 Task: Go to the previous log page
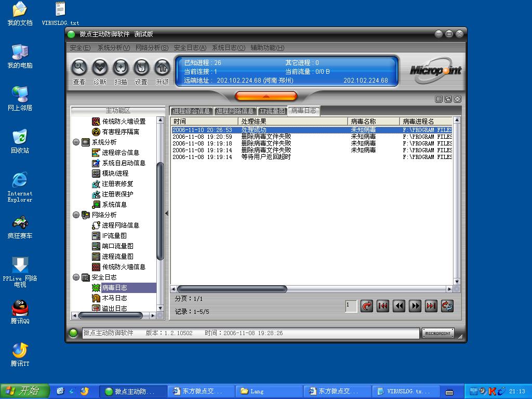[398, 306]
